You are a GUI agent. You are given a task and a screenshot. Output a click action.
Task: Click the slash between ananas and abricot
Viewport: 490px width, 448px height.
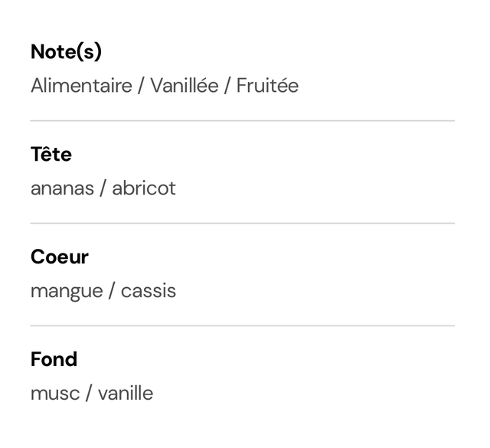pos(103,188)
